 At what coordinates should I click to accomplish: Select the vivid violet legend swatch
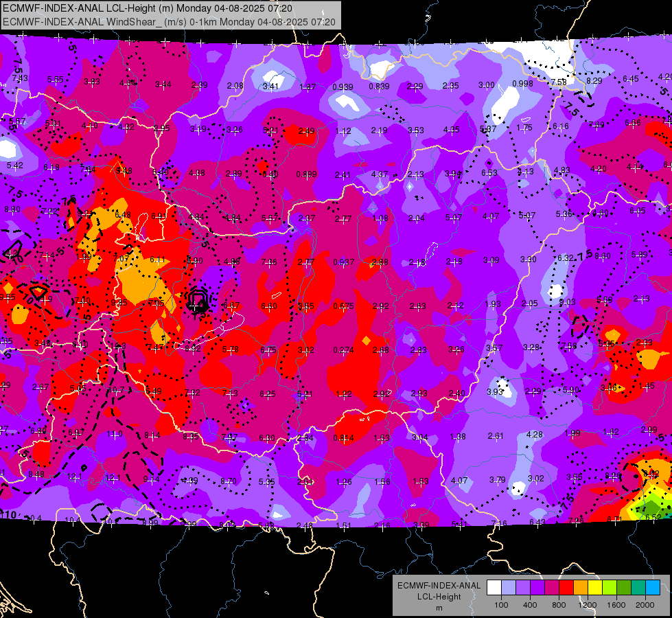tap(537, 588)
